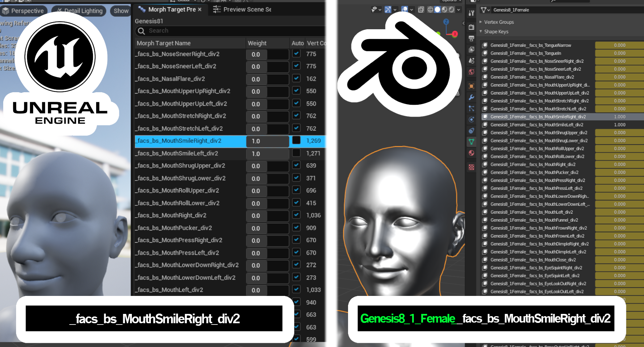The image size is (644, 347).
Task: Open mesh data-block browse dropdown
Action: [485, 10]
